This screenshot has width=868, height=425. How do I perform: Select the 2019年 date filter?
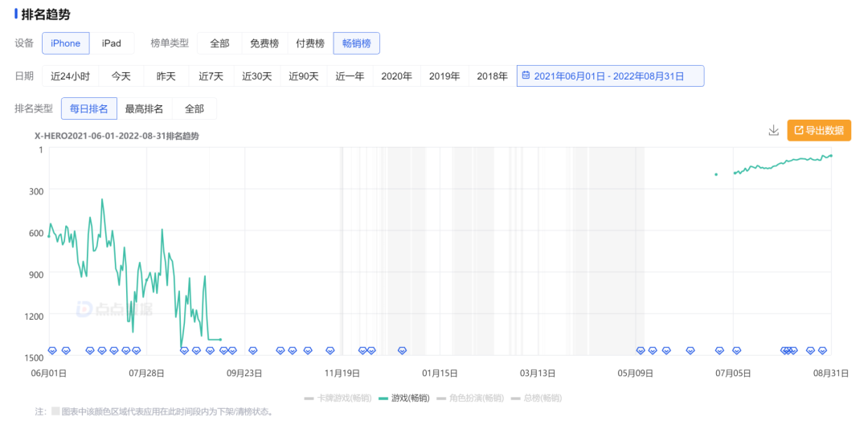point(444,76)
